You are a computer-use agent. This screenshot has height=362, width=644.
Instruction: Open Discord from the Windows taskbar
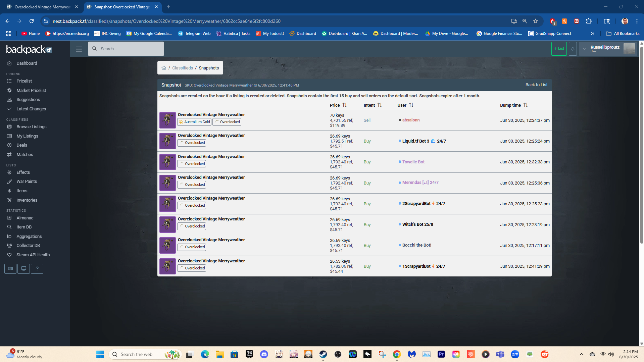click(x=264, y=354)
